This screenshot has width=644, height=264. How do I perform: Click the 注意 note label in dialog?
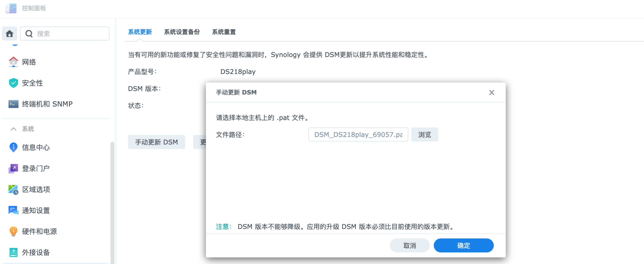coord(224,227)
